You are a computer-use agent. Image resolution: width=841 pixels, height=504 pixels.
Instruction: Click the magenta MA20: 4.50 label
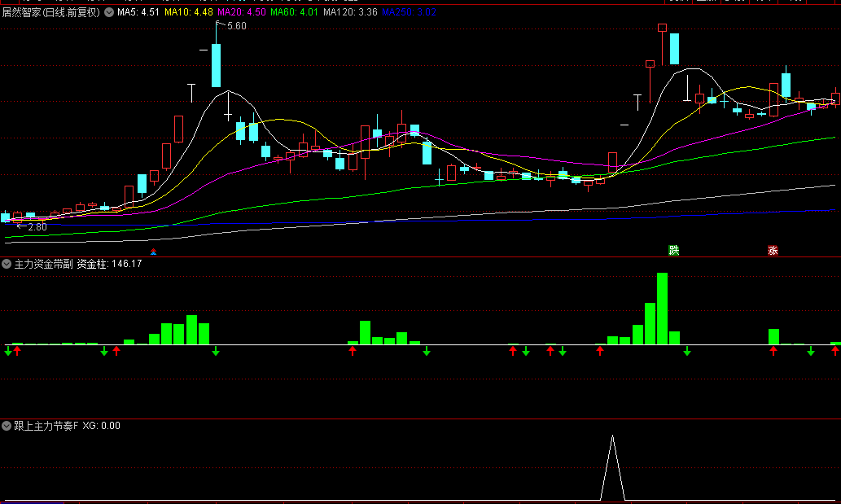(x=241, y=12)
